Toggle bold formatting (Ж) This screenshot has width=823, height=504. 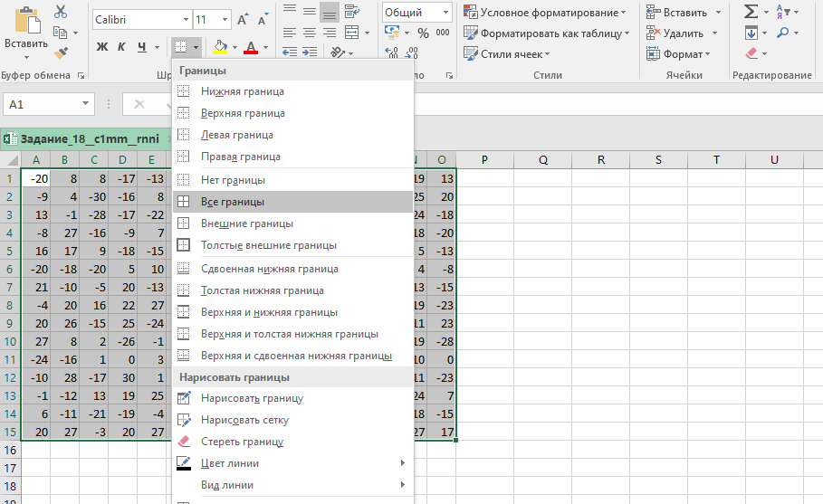(x=102, y=47)
